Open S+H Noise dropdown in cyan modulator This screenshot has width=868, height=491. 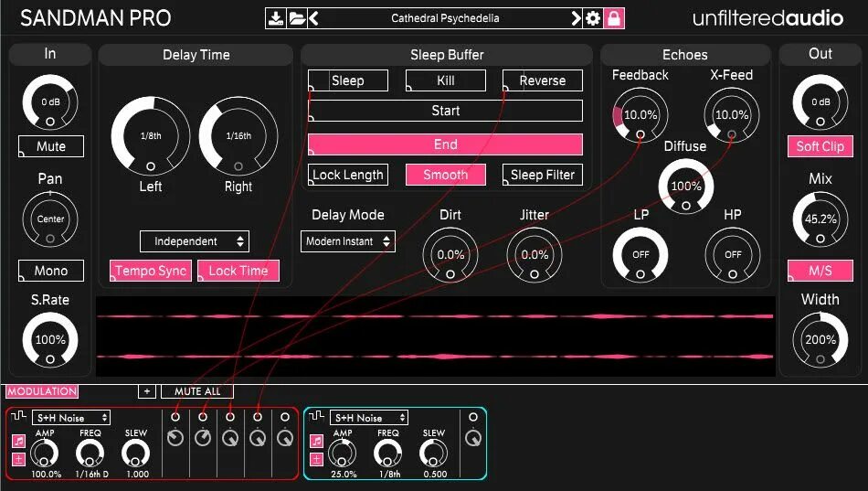(369, 418)
